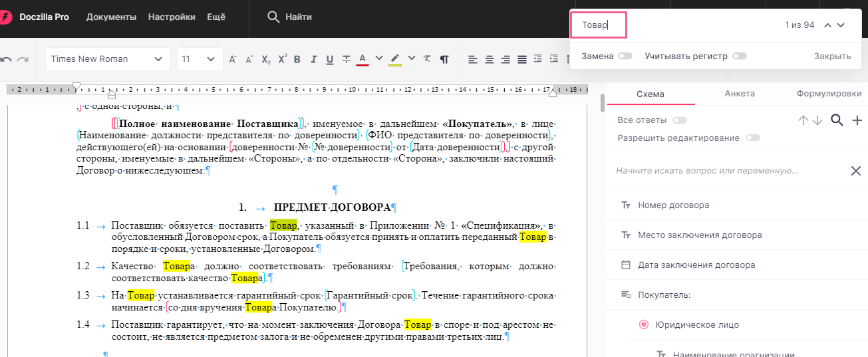Click Закрыть to close search panel
This screenshot has width=868, height=357.
click(x=833, y=57)
